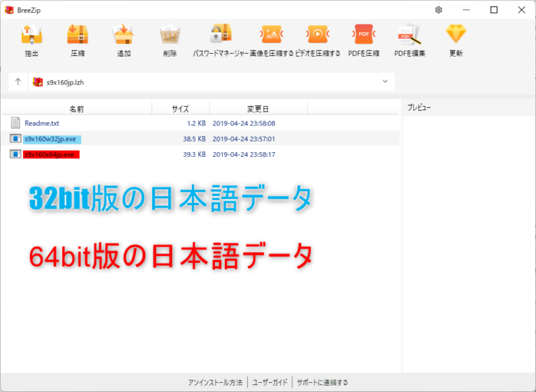Sort files by the 変更日 column header
Image resolution: width=536 pixels, height=392 pixels.
[258, 109]
